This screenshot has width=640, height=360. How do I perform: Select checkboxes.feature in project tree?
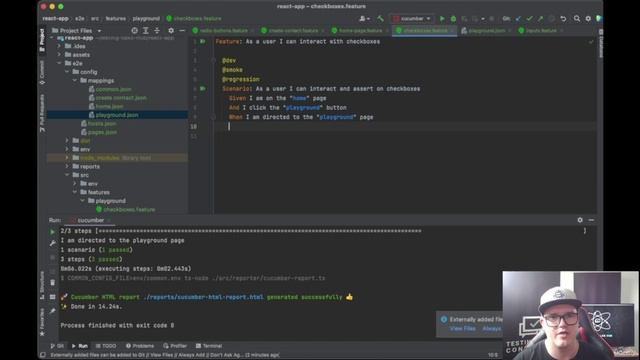point(129,209)
